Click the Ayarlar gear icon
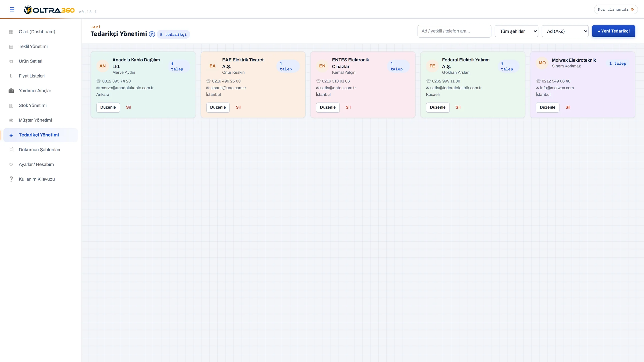The width and height of the screenshot is (644, 362). coord(11,164)
